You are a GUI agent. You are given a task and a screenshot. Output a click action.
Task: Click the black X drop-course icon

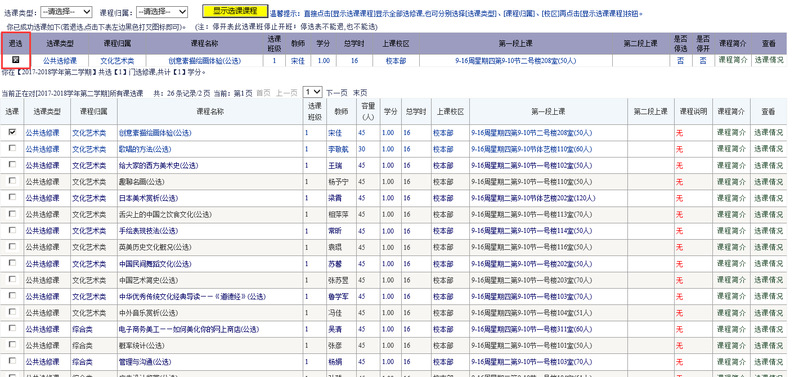[15, 60]
